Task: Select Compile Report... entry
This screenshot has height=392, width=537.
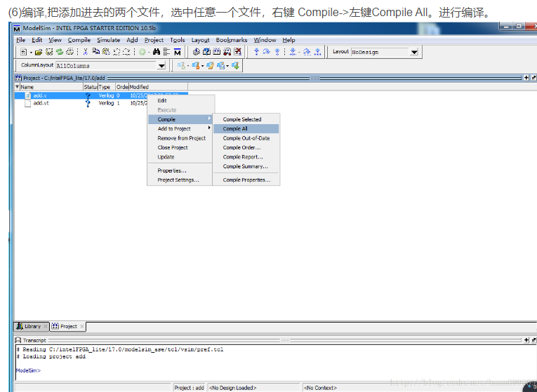Action: [x=246, y=157]
